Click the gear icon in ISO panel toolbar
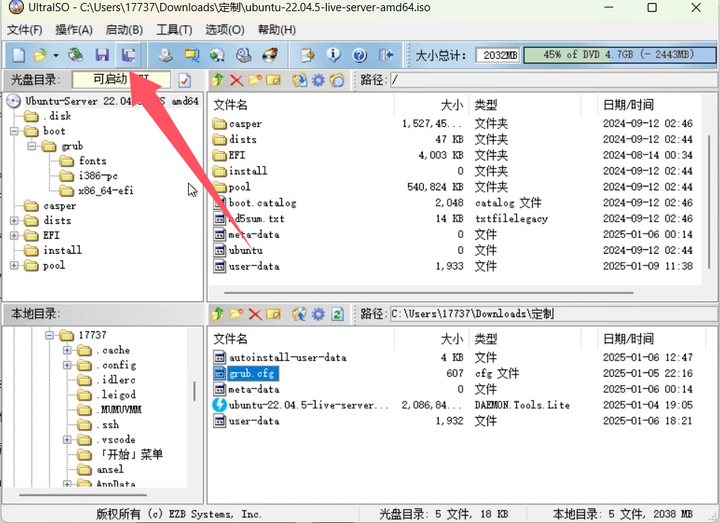This screenshot has width=720, height=523. (318, 80)
